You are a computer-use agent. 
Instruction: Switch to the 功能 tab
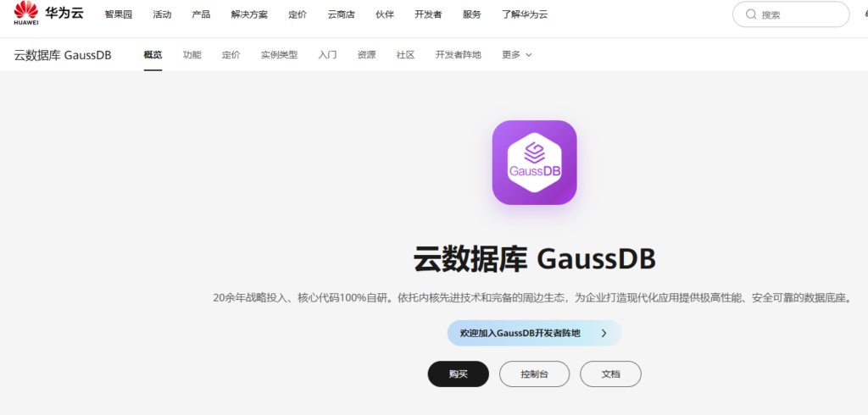(x=192, y=55)
